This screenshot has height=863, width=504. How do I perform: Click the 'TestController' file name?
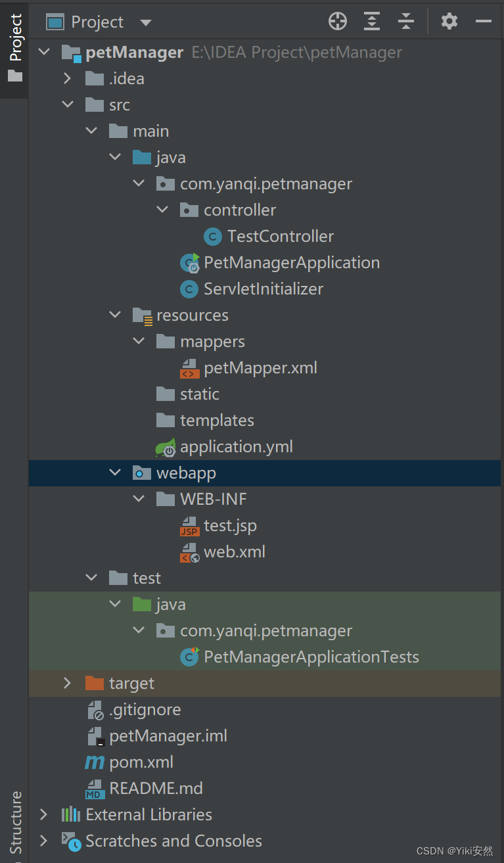[x=281, y=236]
